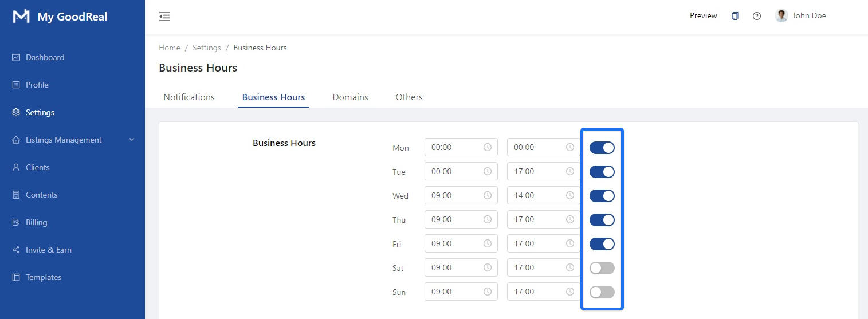This screenshot has height=319, width=868.
Task: Click the copy icon next to Preview
Action: click(x=735, y=16)
